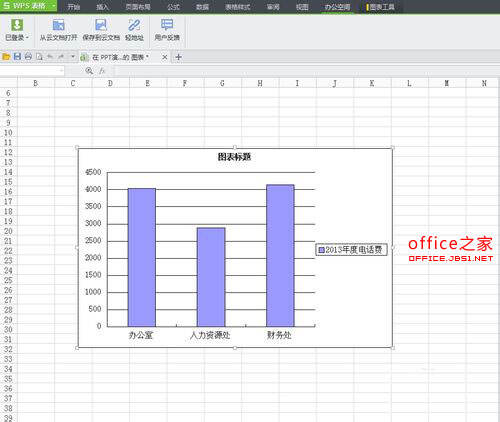Switch to the 插入 ribbon tab
Image resolution: width=500 pixels, height=422 pixels.
point(103,7)
